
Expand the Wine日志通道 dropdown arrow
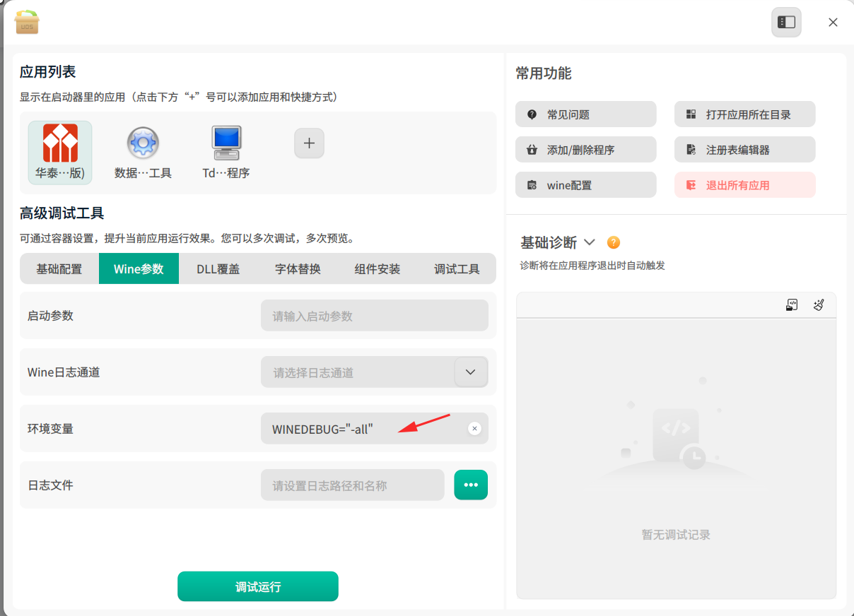471,372
